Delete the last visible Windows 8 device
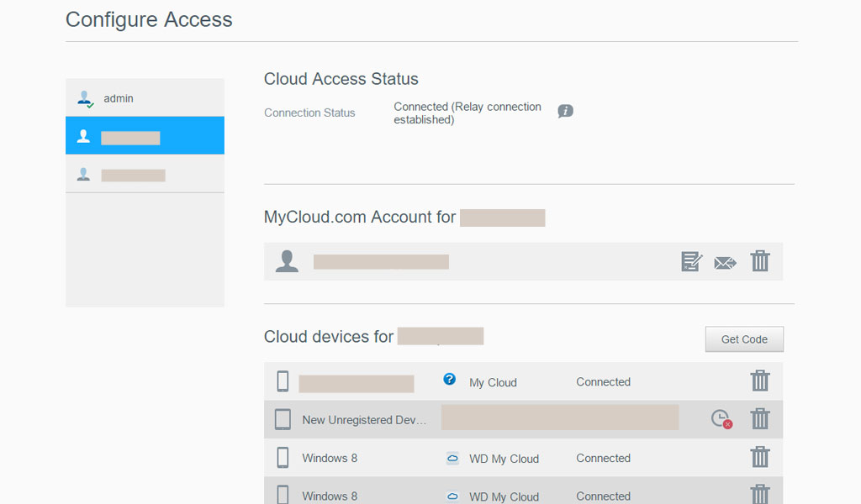Image resolution: width=861 pixels, height=504 pixels. (x=760, y=494)
